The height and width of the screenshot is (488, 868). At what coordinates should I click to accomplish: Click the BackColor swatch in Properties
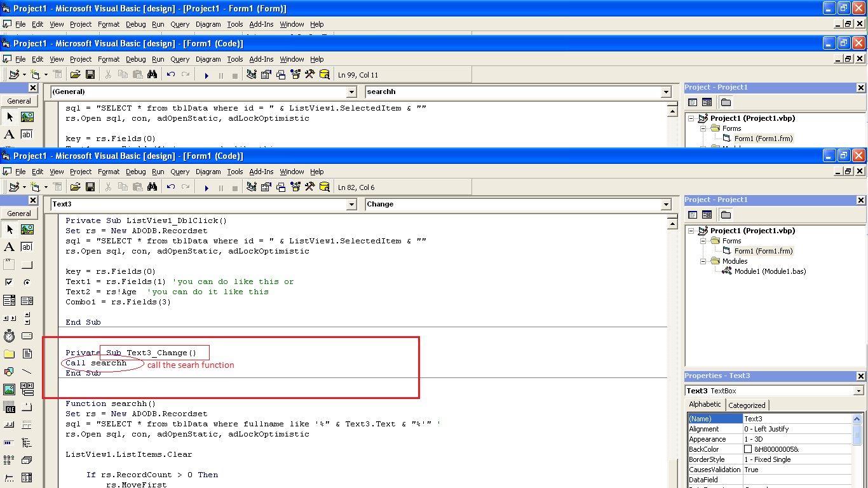coord(749,449)
